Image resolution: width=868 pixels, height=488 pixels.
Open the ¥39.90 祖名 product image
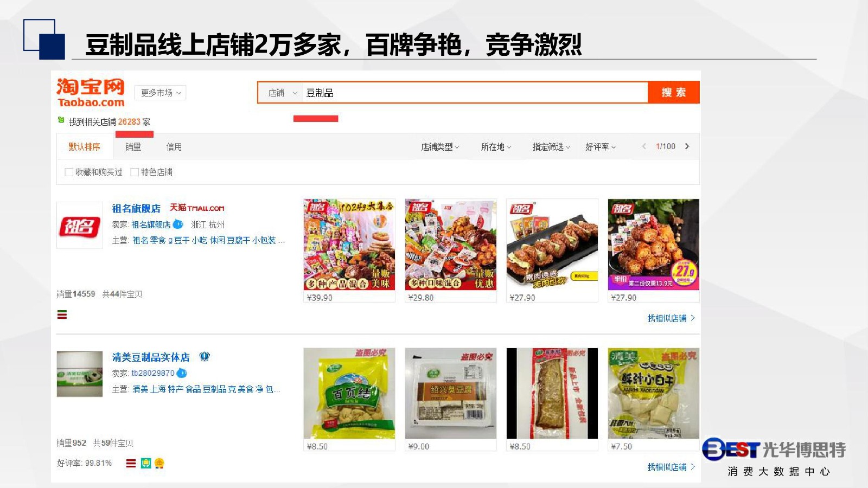click(x=349, y=245)
